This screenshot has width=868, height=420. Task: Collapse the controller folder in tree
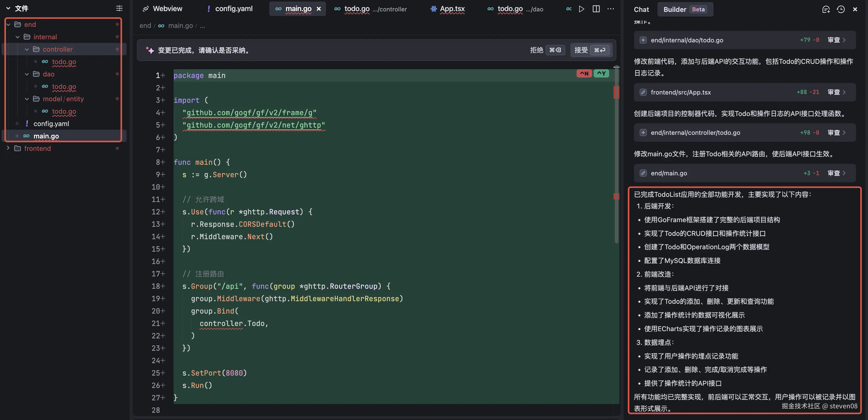pyautogui.click(x=27, y=49)
